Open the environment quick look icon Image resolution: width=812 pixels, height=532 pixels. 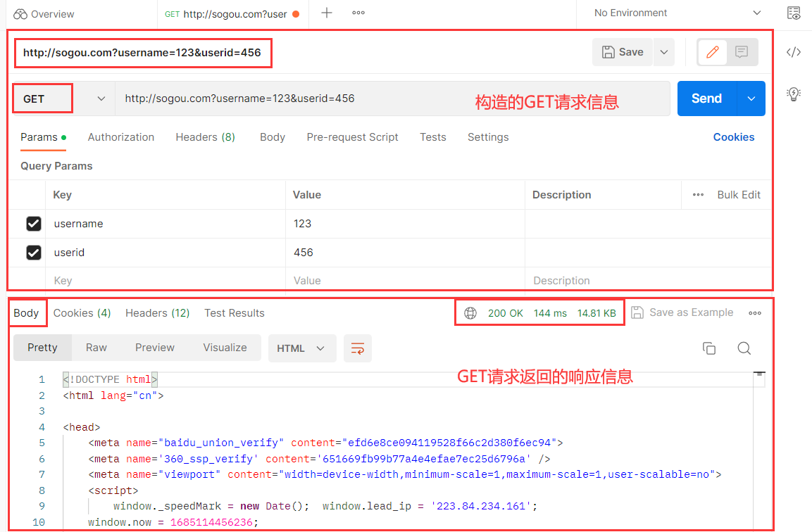pyautogui.click(x=794, y=13)
